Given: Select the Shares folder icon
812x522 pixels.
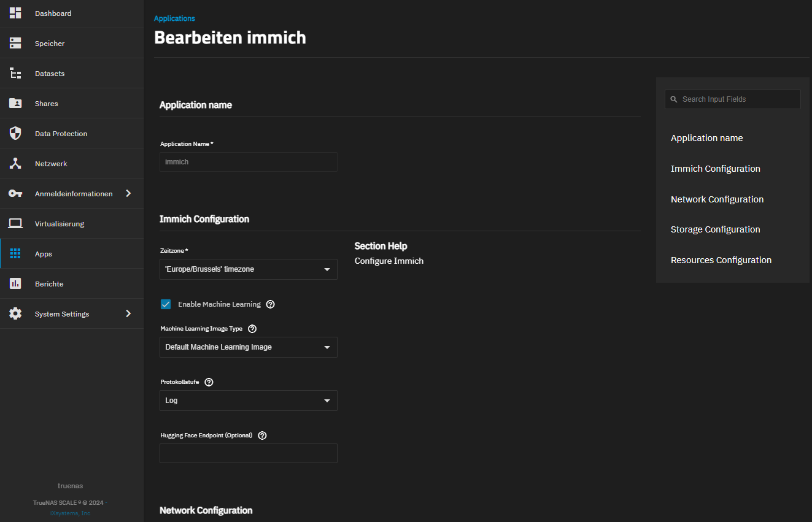Looking at the screenshot, I should pyautogui.click(x=15, y=103).
